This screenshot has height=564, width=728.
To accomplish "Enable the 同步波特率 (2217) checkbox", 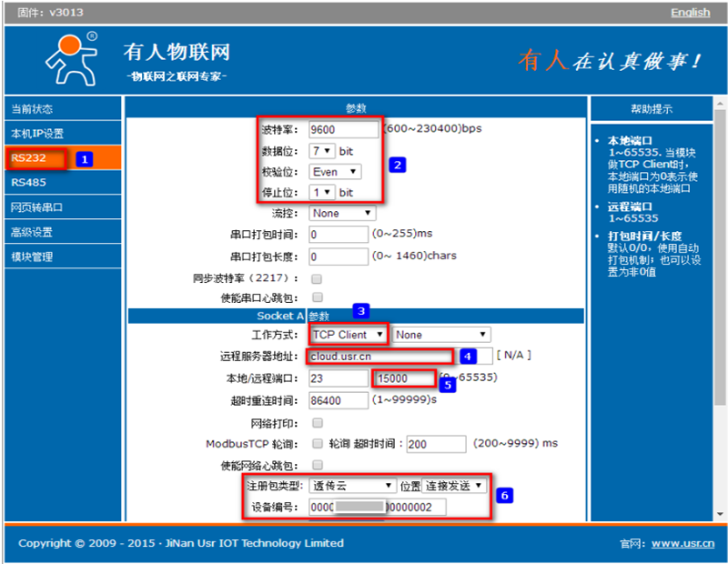I will 317,278.
